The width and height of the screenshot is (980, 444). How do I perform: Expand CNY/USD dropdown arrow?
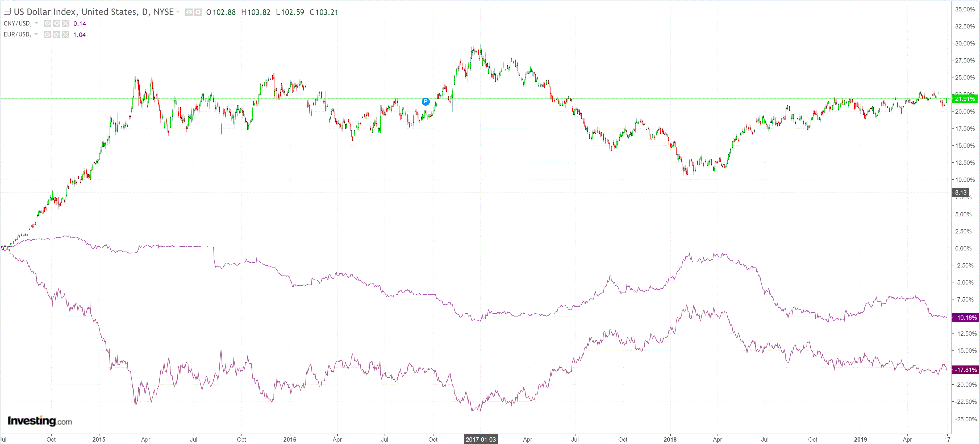(36, 23)
